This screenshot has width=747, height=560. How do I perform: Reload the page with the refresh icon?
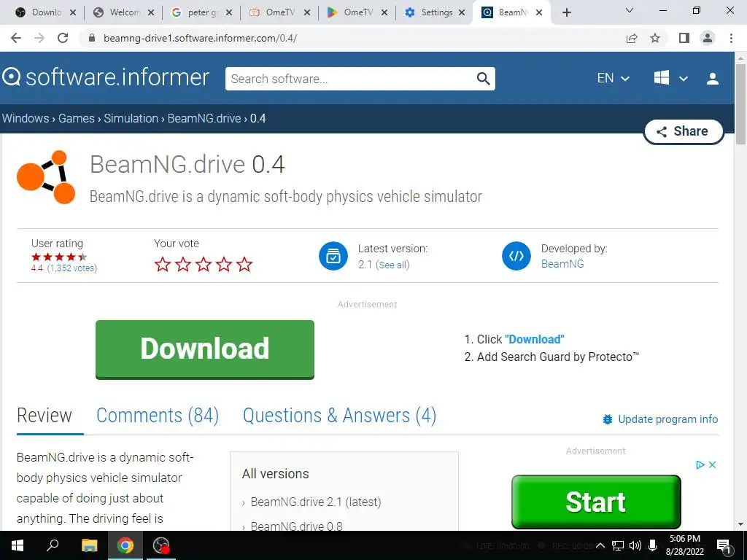[63, 38]
